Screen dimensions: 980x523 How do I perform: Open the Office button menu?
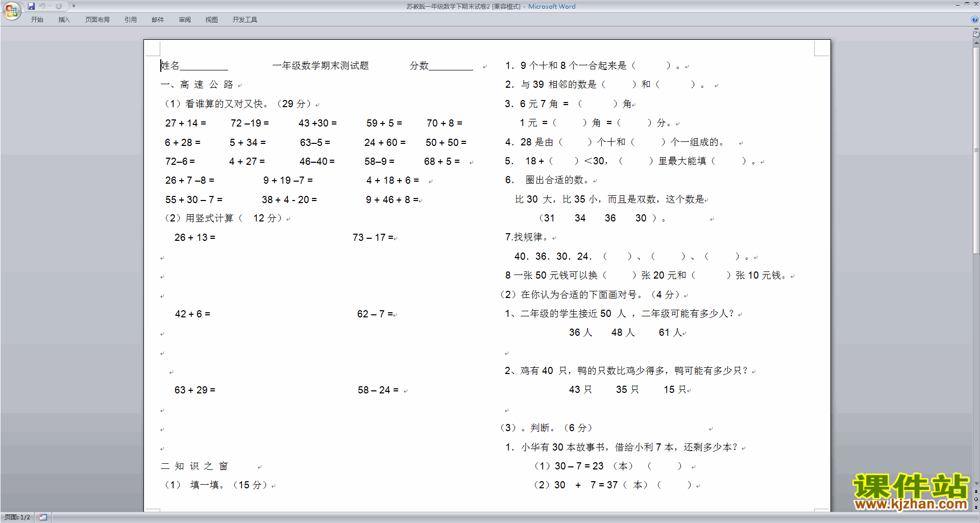(11, 10)
